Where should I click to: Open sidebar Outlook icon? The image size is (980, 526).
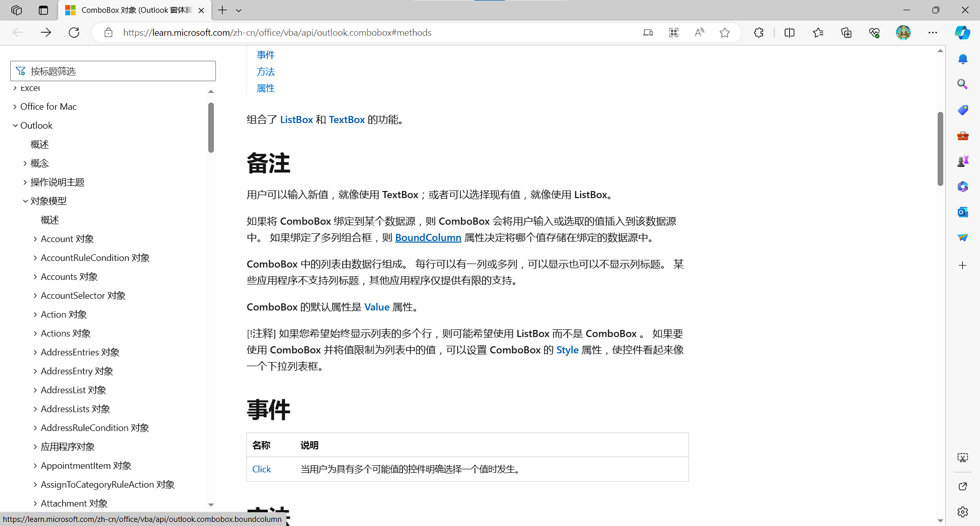[x=963, y=212]
